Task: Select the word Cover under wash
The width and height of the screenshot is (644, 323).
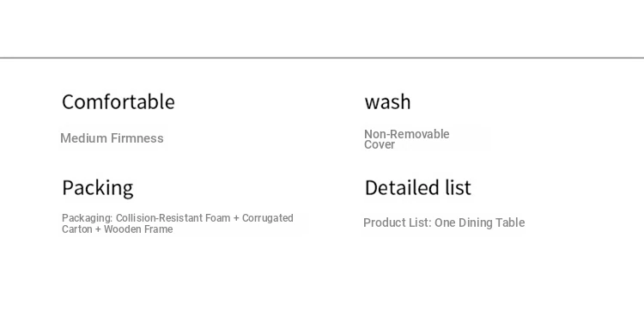Action: coord(380,144)
